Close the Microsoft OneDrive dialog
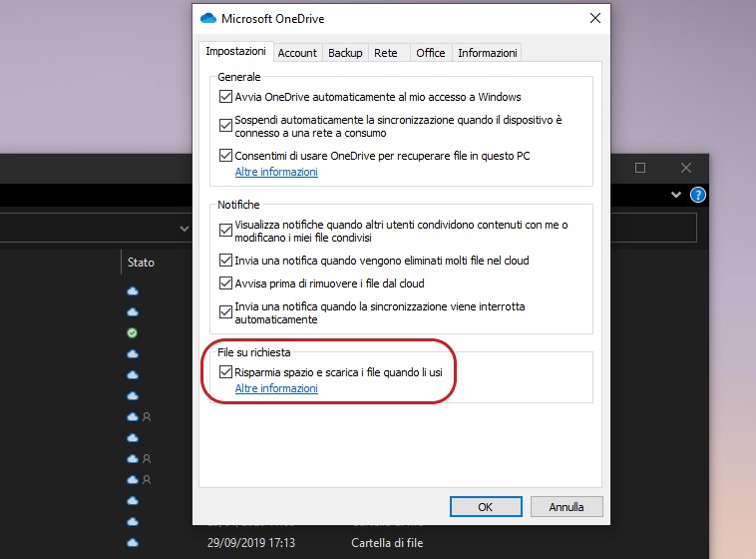This screenshot has width=756, height=559. tap(595, 18)
